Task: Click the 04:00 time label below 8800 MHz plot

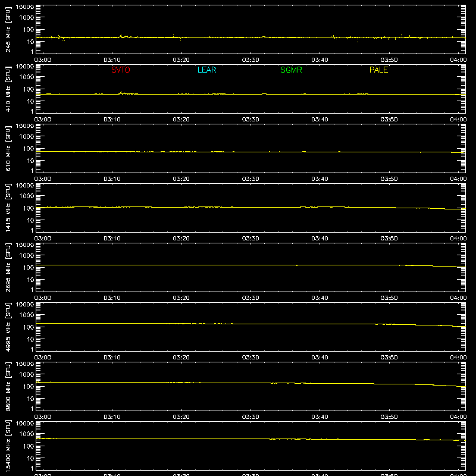Action: [458, 417]
